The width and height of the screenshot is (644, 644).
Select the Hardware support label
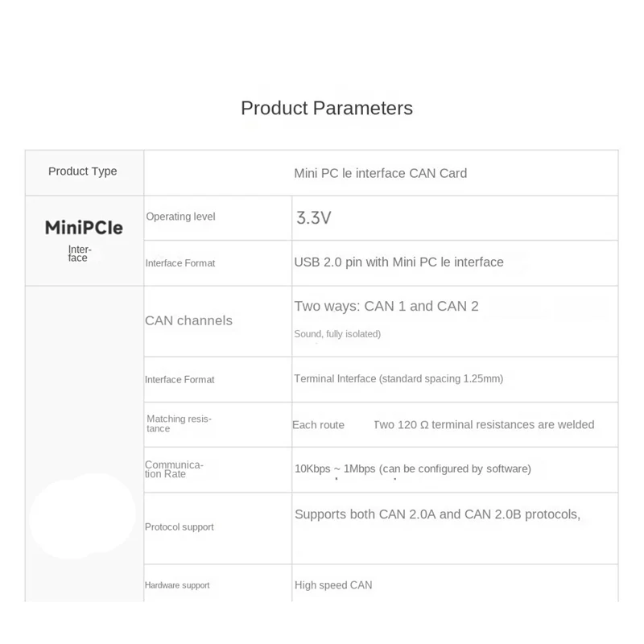pyautogui.click(x=177, y=585)
